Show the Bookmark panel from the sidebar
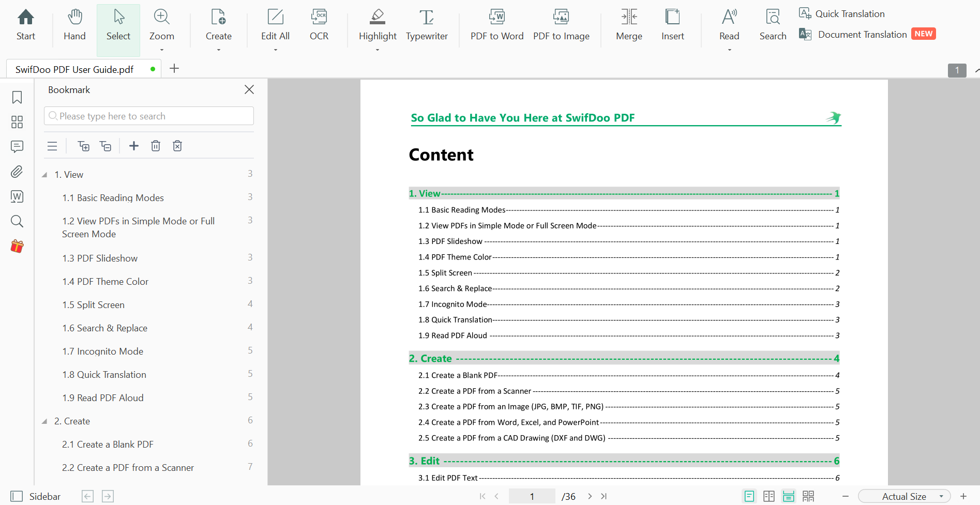This screenshot has height=505, width=980. [17, 97]
